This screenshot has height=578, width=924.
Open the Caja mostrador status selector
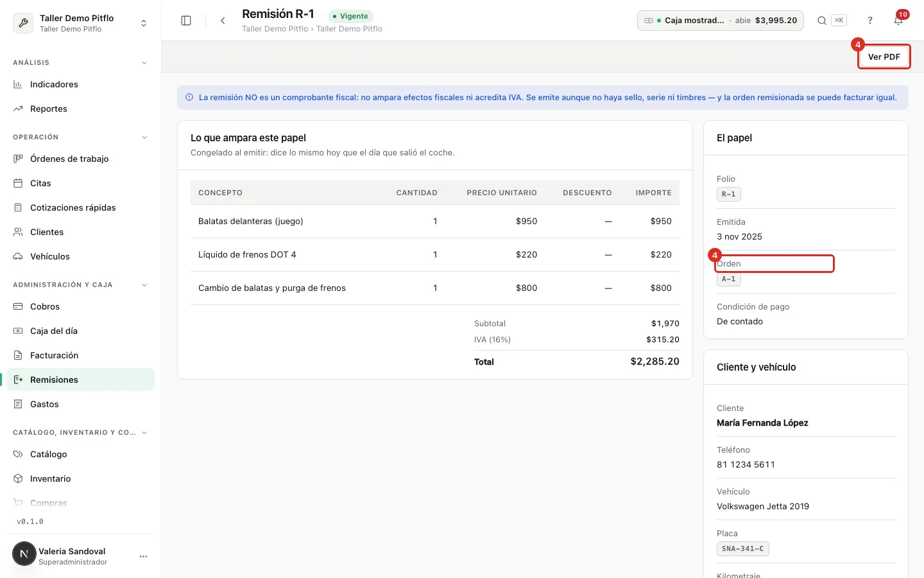[720, 21]
